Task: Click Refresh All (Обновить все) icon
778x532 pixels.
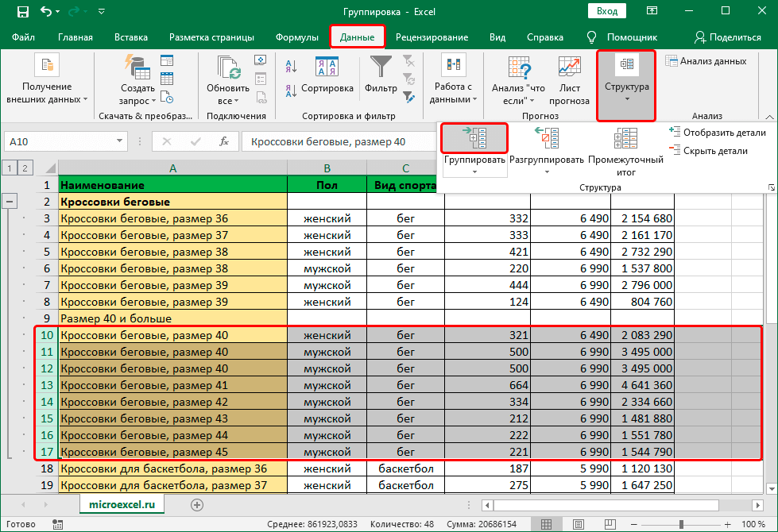Action: point(228,69)
